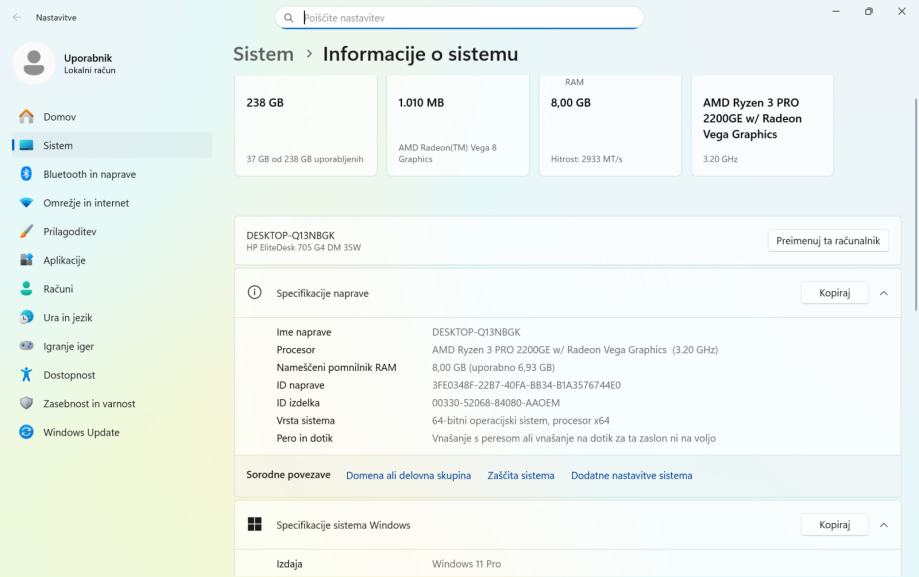The image size is (919, 577).
Task: Open Prilagoditev paintbrush icon
Action: click(x=27, y=232)
